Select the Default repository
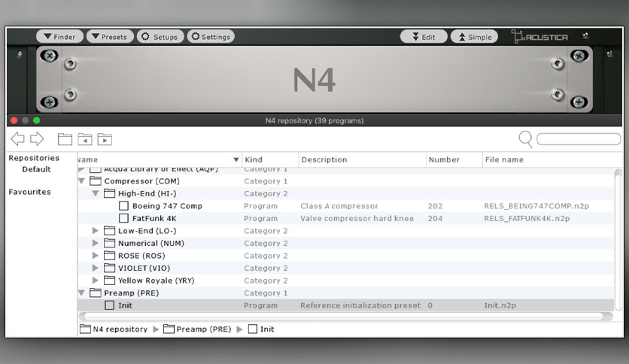Image resolution: width=629 pixels, height=364 pixels. tap(36, 169)
